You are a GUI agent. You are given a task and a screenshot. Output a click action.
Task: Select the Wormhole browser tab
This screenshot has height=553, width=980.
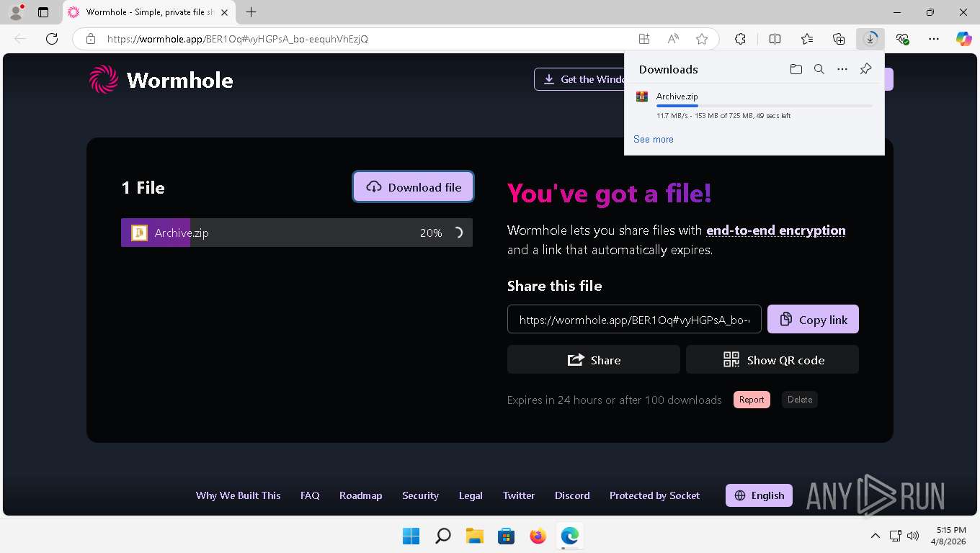[149, 12]
